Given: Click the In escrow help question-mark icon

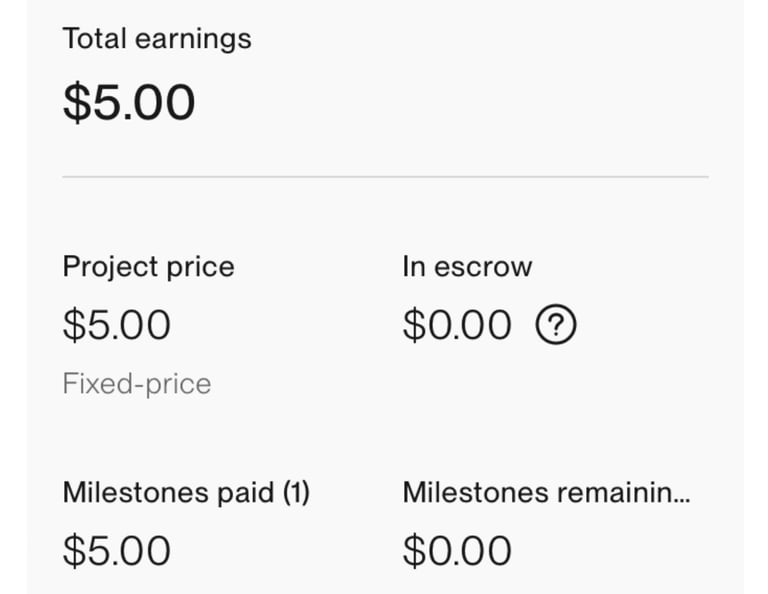Looking at the screenshot, I should (x=556, y=324).
